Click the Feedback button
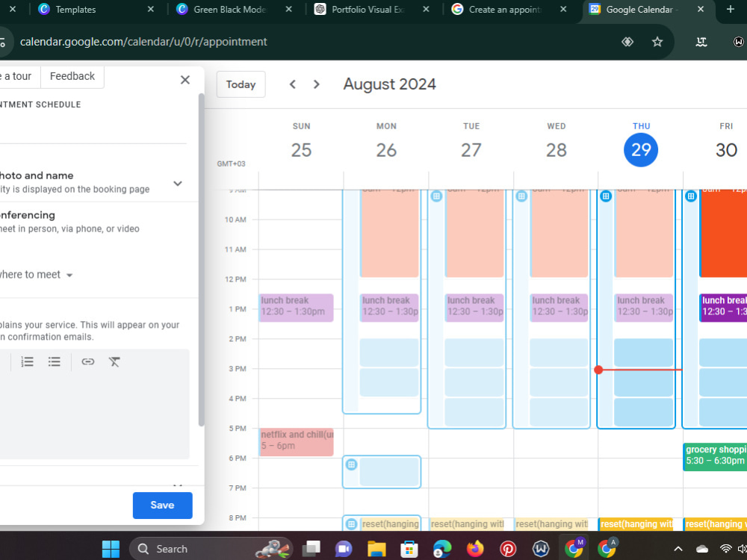 pyautogui.click(x=72, y=76)
